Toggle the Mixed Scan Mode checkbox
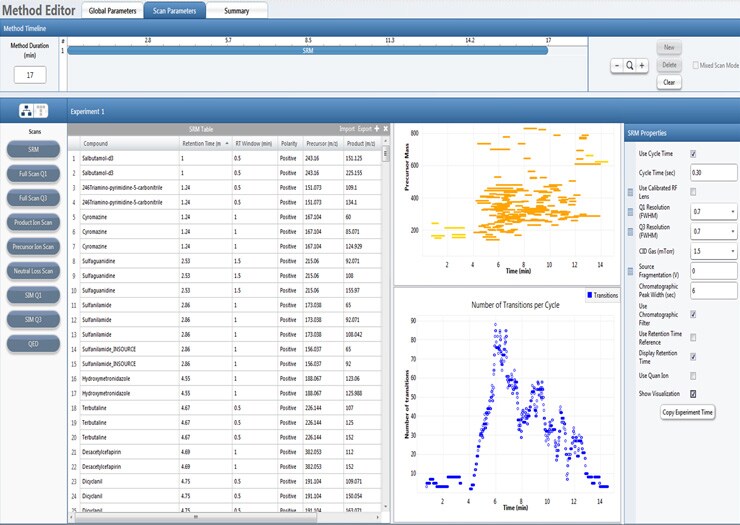Screen dimensions: 740x525 696,66
